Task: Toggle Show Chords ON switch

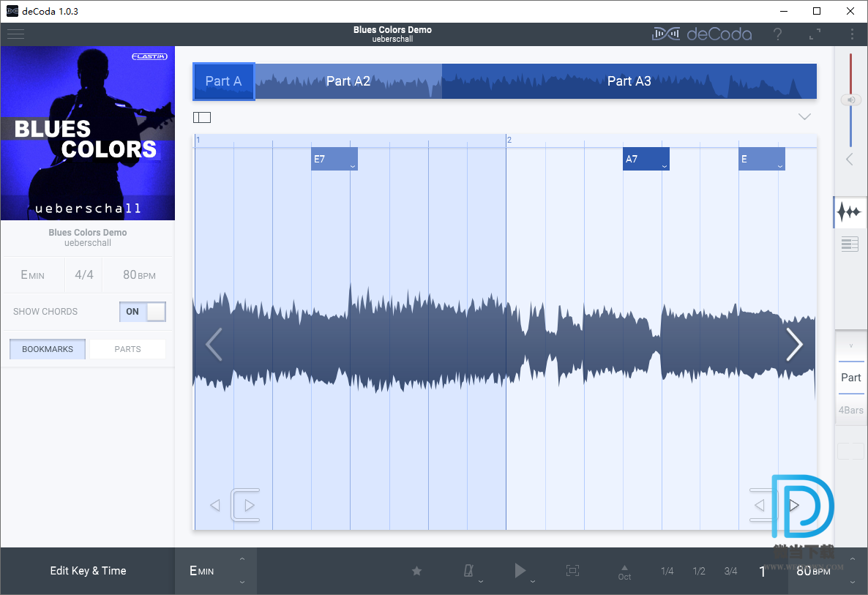Action: (x=143, y=312)
